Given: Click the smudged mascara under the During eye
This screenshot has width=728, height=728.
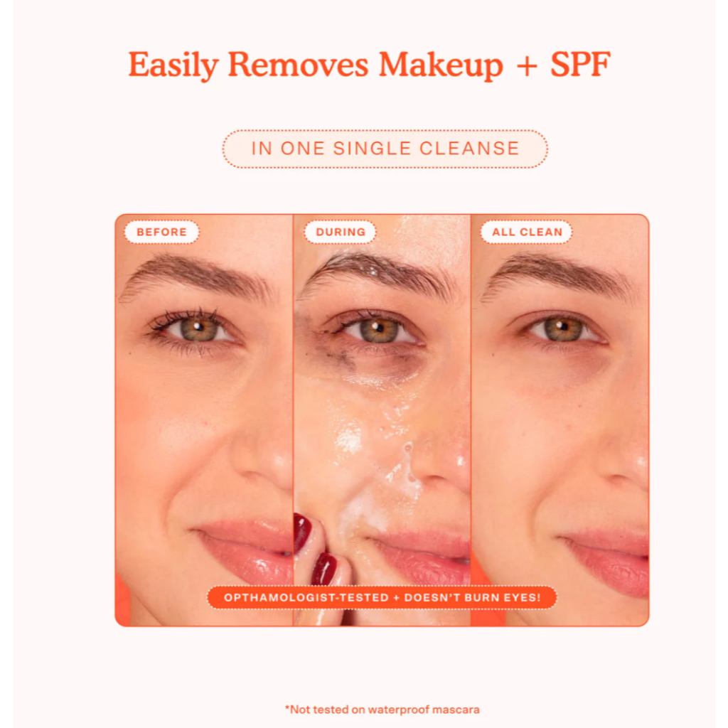Looking at the screenshot, I should [339, 357].
